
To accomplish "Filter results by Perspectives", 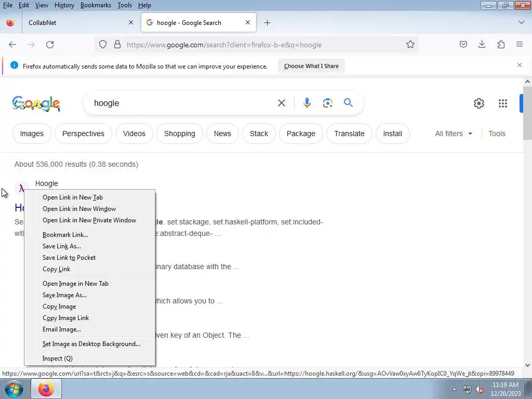I will (x=83, y=134).
